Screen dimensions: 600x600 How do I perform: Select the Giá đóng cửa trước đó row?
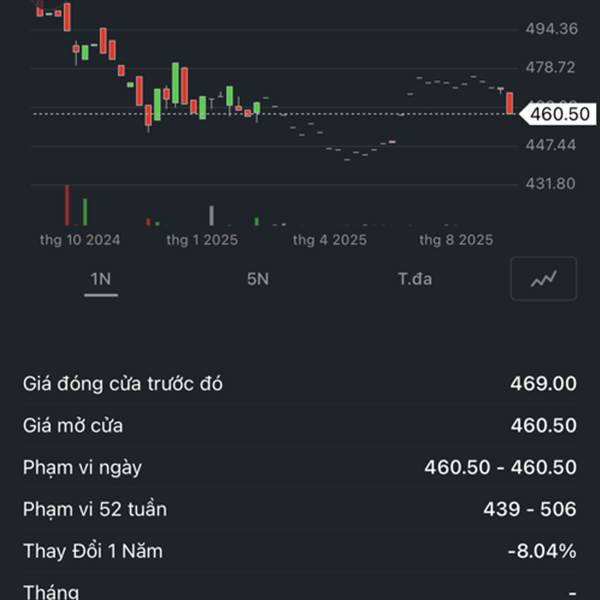point(300,384)
